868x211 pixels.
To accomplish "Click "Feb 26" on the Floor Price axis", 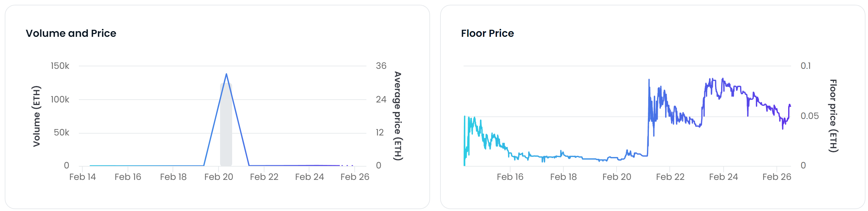I will click(776, 177).
